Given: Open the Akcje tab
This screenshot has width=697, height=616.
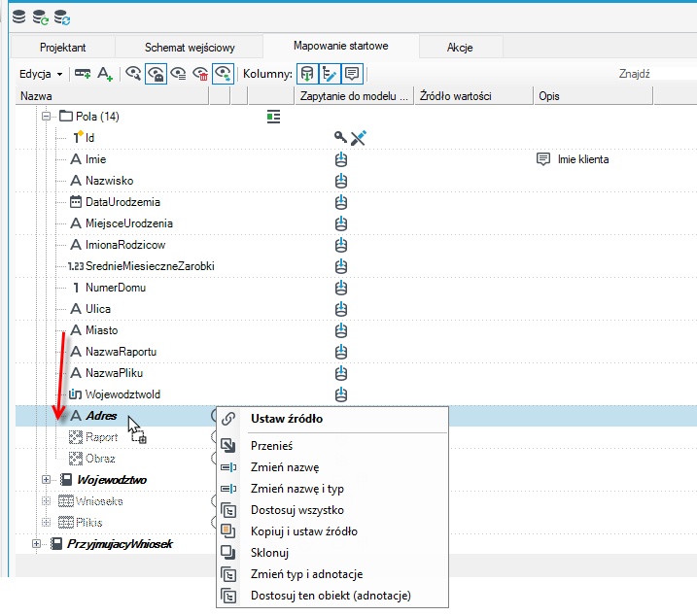Looking at the screenshot, I should [460, 47].
